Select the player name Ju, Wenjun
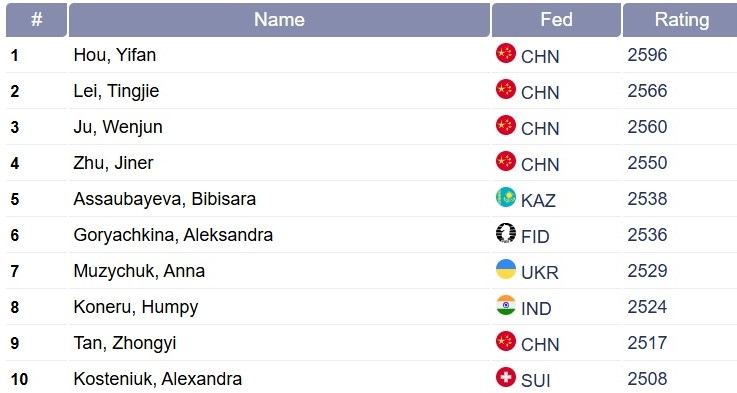737x393 pixels. coord(118,127)
